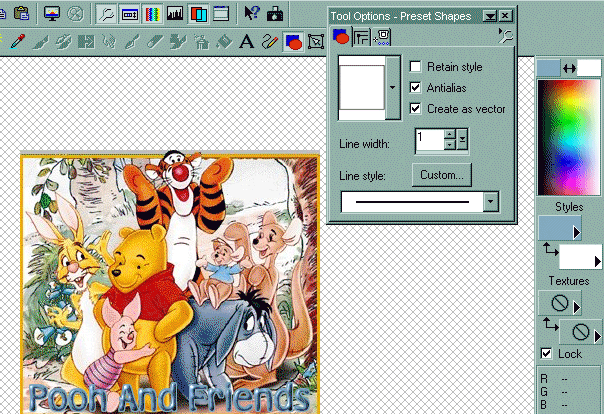Click the white background color swatch
604x414 pixels.
click(589, 68)
